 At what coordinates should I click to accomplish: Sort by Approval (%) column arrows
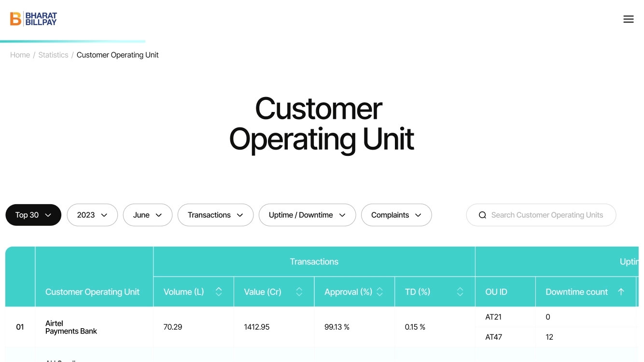[x=379, y=292]
